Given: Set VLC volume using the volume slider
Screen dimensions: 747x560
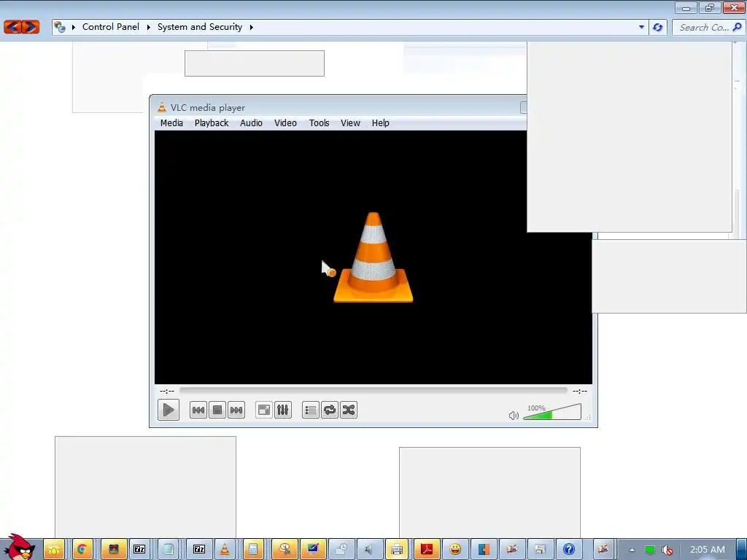Looking at the screenshot, I should tap(552, 413).
